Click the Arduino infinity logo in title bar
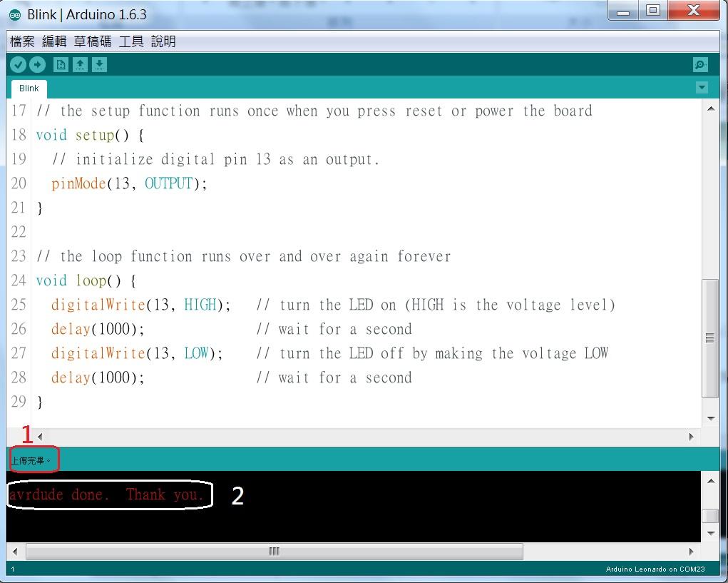 click(15, 15)
